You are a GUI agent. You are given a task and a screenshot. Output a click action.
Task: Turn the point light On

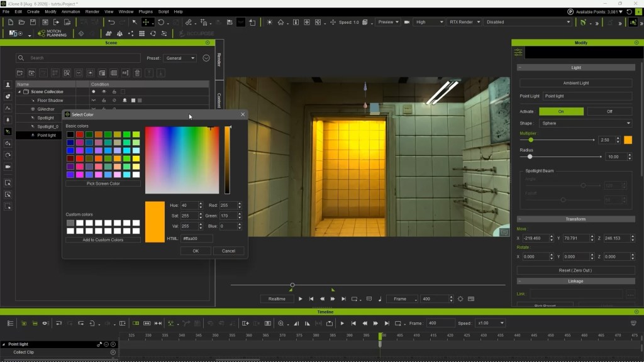pos(561,112)
